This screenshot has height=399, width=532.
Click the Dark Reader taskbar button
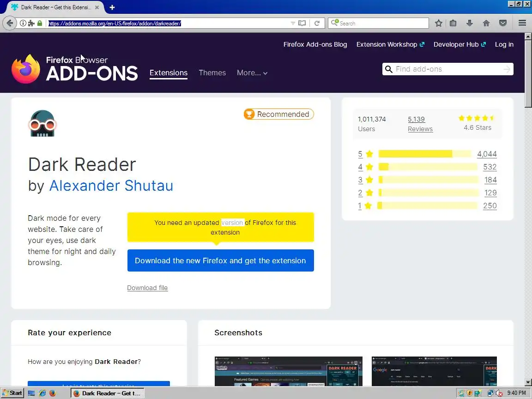point(107,393)
